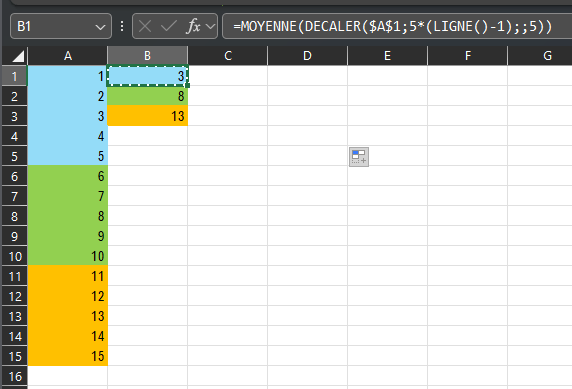Select column D header
The image size is (572, 389).
click(308, 56)
